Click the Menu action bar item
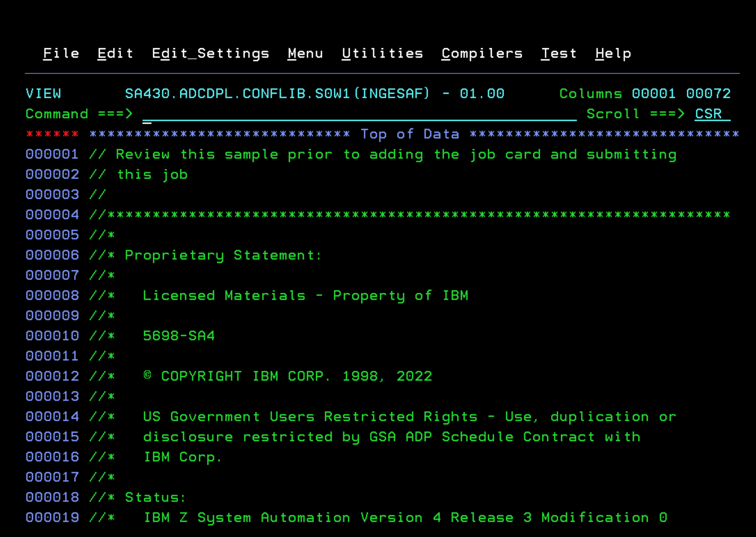The height and width of the screenshot is (537, 756). click(305, 53)
